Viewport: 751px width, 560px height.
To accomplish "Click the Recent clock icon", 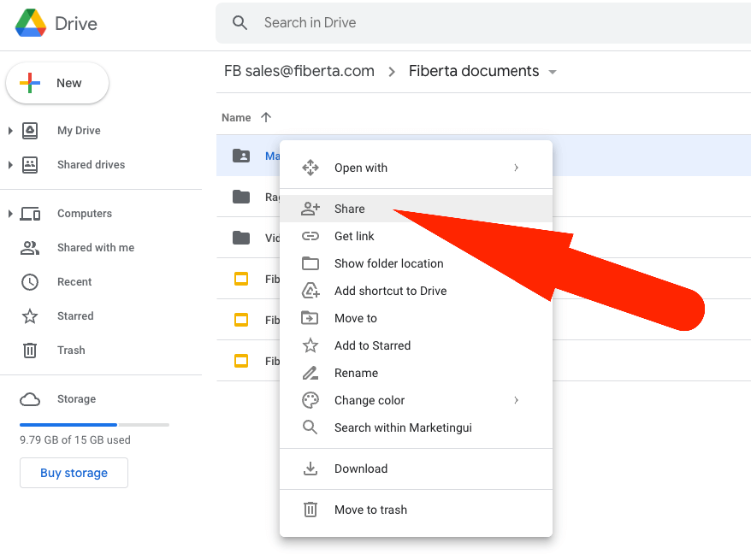I will point(30,282).
